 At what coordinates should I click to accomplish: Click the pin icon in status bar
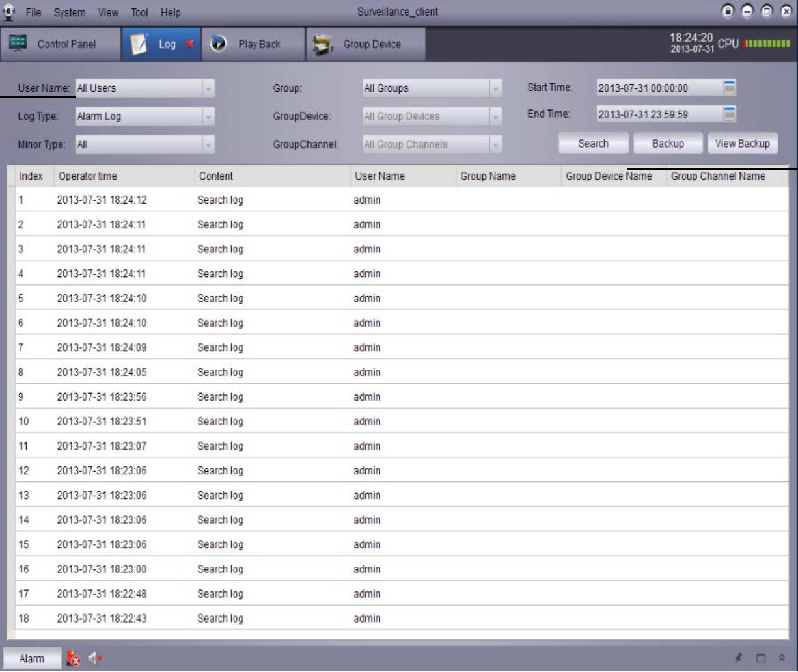[739, 658]
